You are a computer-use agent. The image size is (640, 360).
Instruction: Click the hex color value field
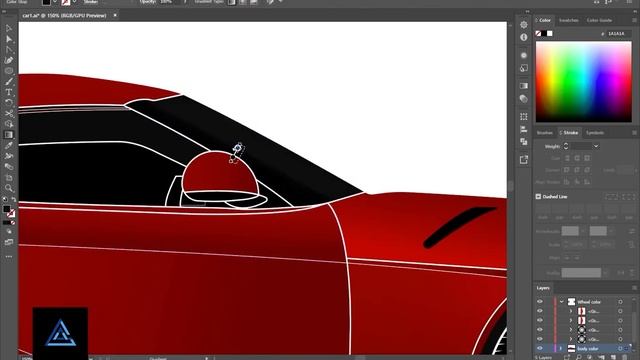point(618,33)
